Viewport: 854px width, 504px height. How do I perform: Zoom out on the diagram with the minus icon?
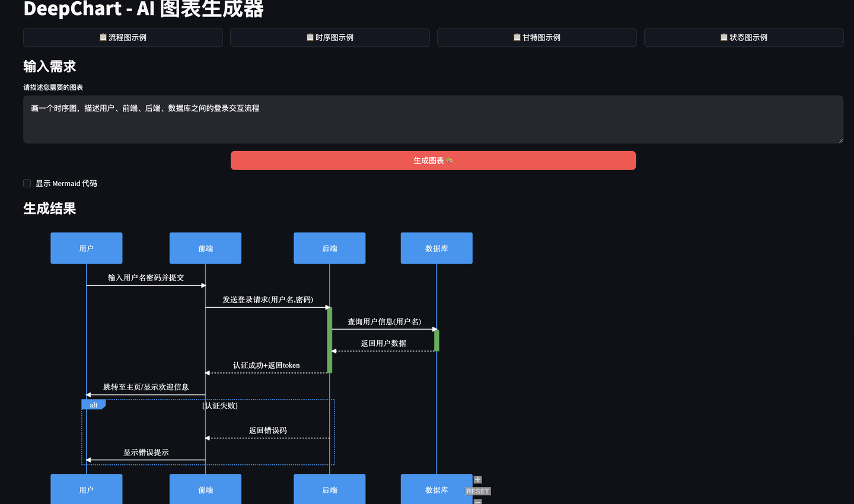[x=477, y=502]
